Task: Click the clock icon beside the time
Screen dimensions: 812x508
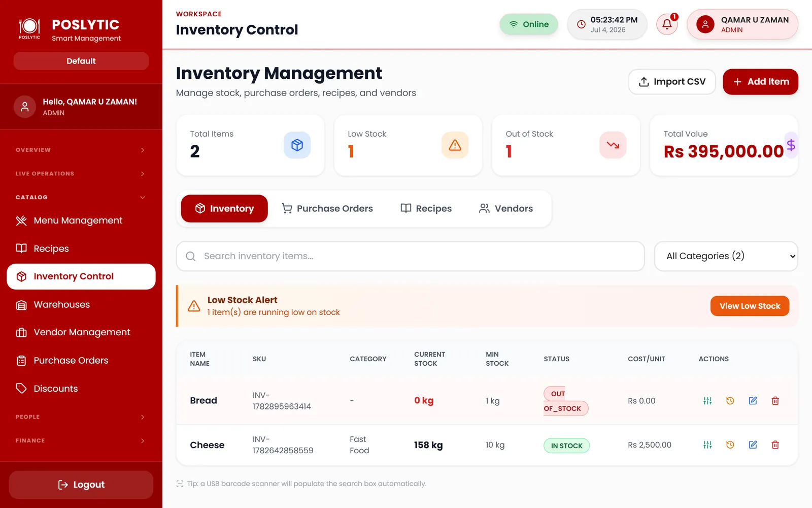Action: coord(581,24)
